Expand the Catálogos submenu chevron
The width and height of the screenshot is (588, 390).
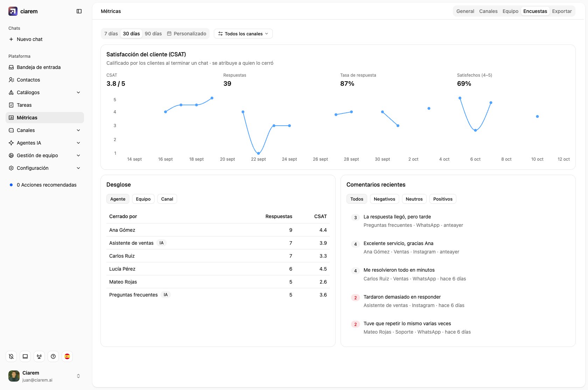78,92
